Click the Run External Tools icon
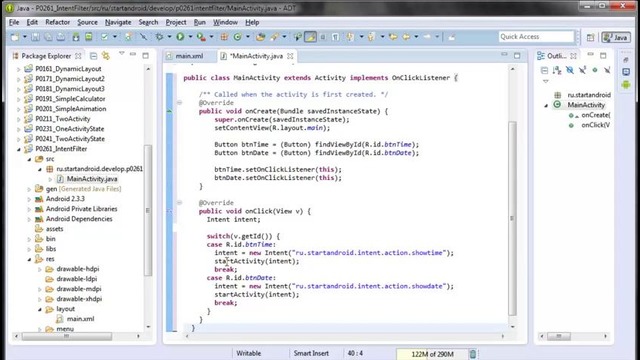Image resolution: width=640 pixels, height=360 pixels. (x=201, y=37)
